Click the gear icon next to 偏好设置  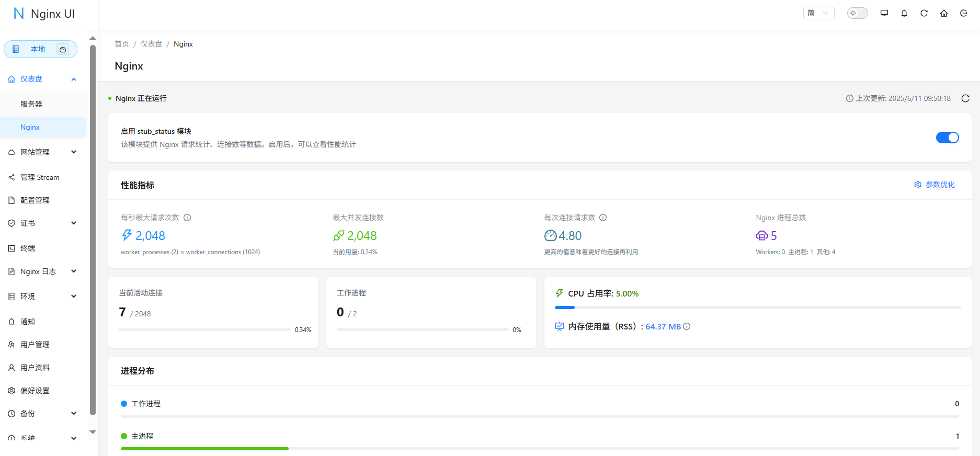(x=12, y=391)
